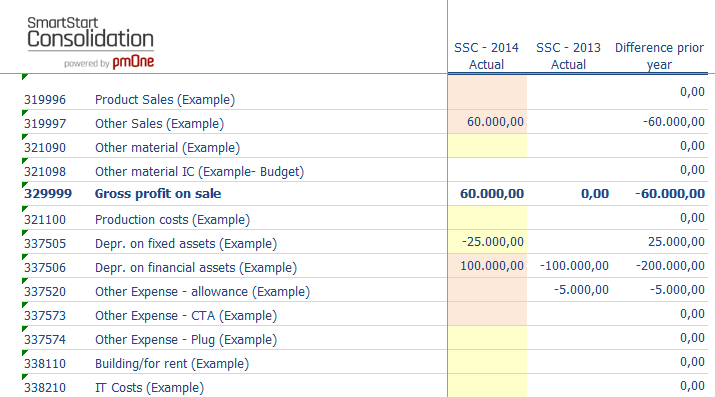
Task: Select the -25.000,00 cell for fixed assets
Action: click(487, 242)
